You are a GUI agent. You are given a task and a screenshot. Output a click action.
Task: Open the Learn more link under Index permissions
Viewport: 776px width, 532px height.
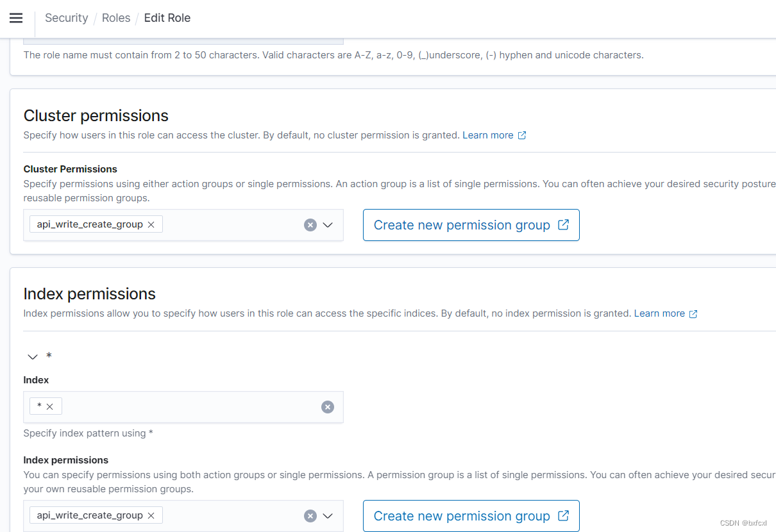[x=661, y=313]
